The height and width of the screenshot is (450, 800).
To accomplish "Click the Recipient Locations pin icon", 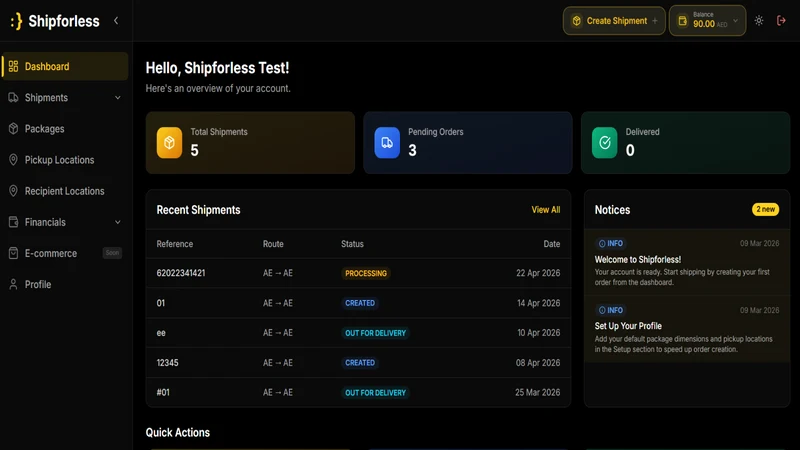I will (13, 191).
